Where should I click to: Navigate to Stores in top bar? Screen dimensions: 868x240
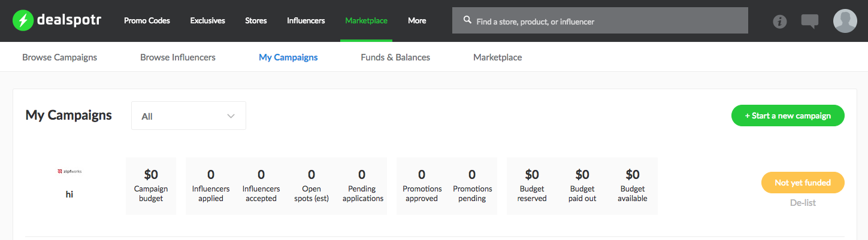click(x=256, y=20)
